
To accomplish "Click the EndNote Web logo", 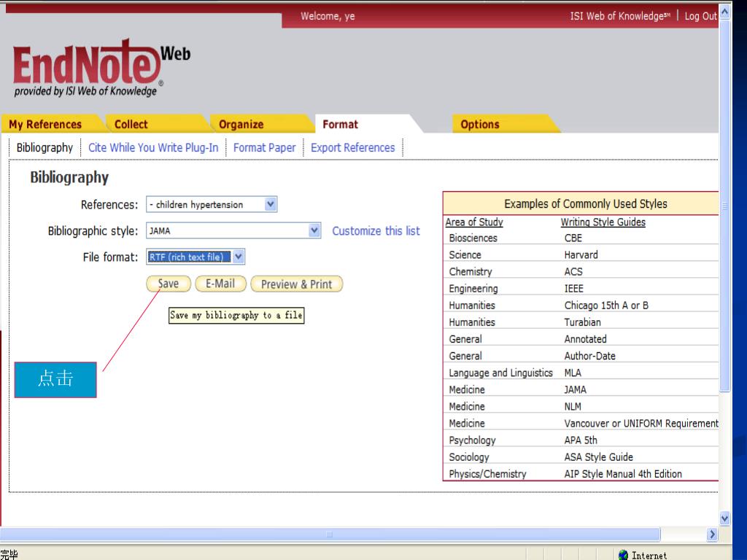I will [x=101, y=68].
